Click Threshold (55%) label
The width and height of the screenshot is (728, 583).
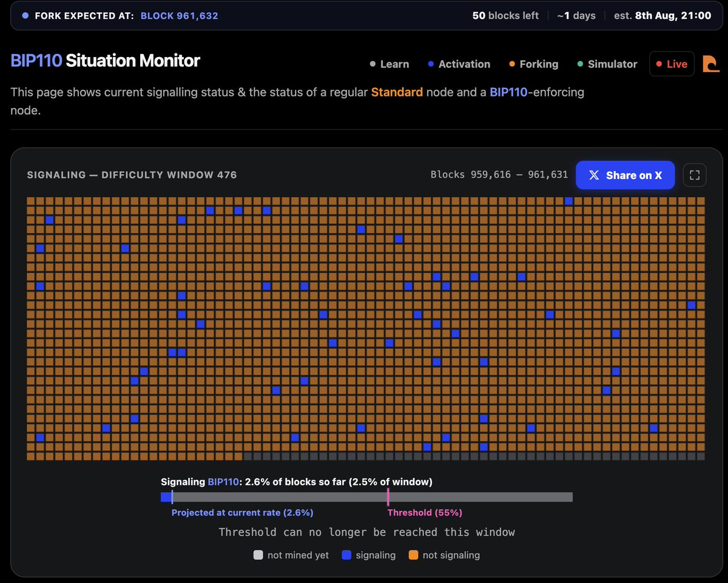coord(425,513)
